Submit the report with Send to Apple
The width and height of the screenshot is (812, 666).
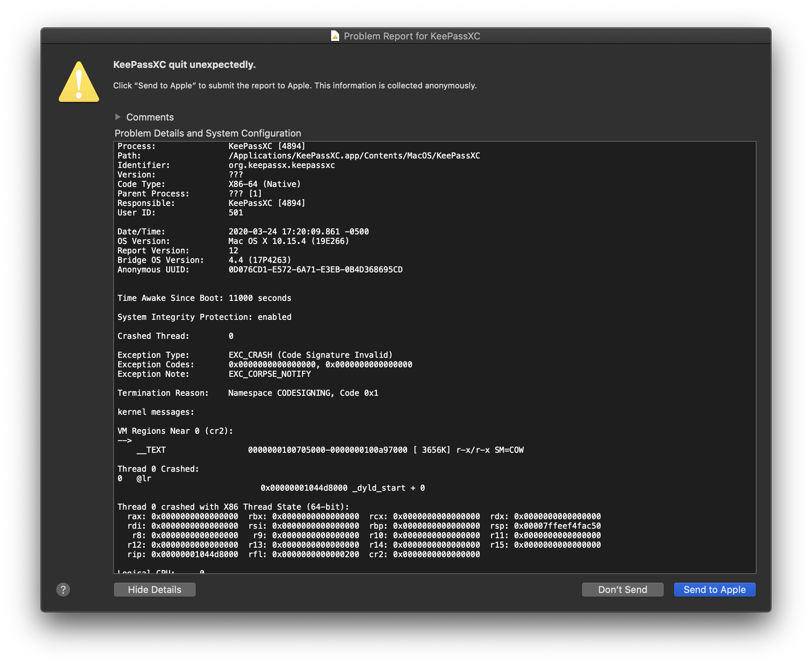click(x=714, y=589)
